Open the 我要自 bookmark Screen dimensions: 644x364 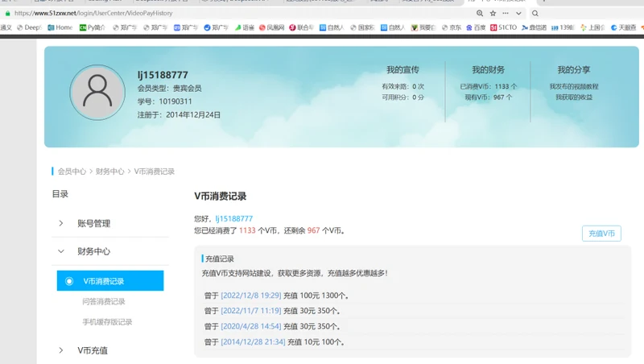(x=423, y=27)
